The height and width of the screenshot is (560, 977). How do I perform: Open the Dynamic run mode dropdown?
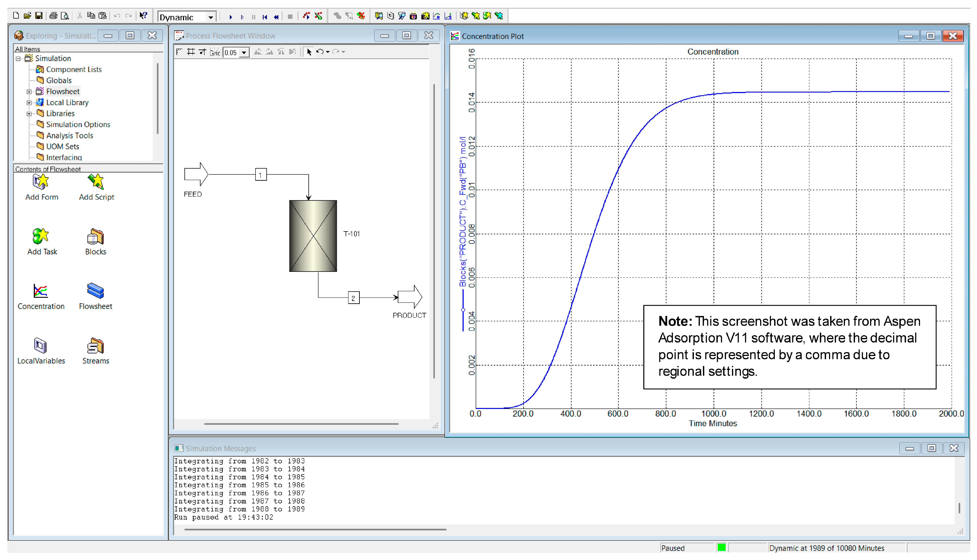210,17
